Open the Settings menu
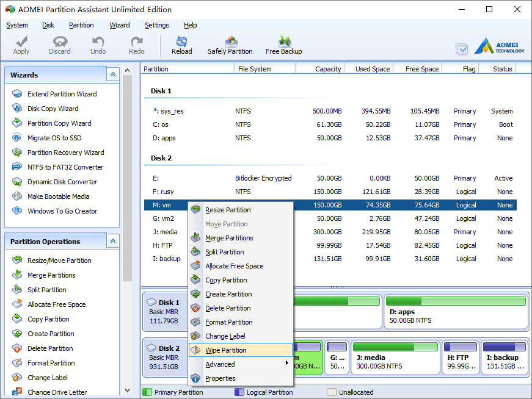532x399 pixels. pyautogui.click(x=157, y=25)
